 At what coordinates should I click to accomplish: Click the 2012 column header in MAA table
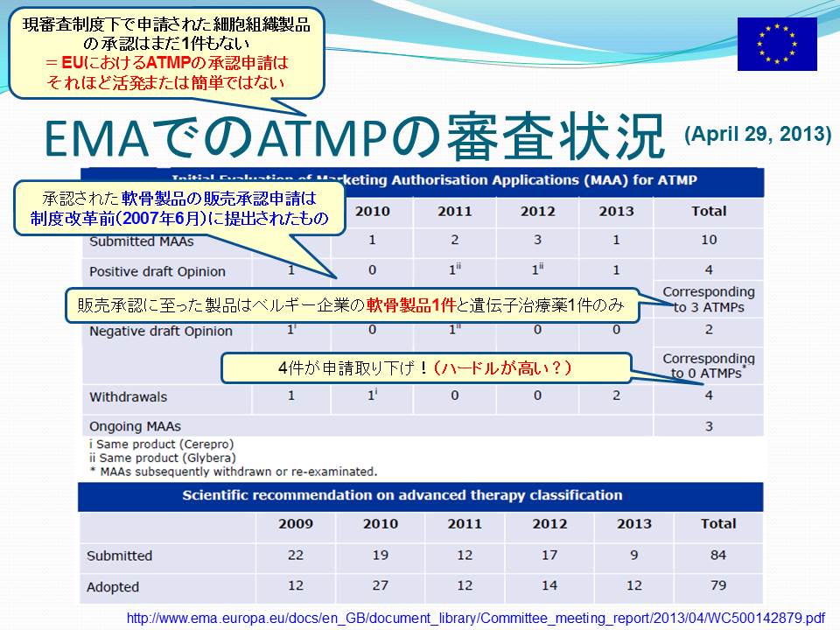pos(538,211)
